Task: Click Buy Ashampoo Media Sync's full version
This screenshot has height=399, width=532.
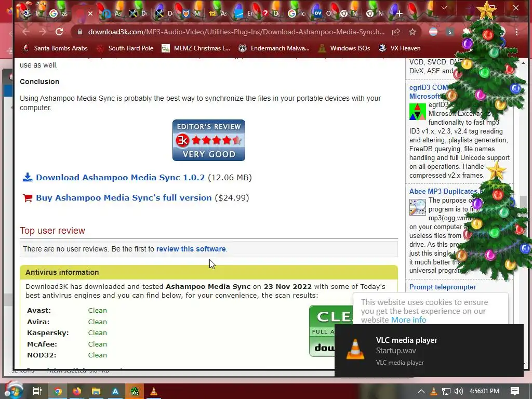Action: [x=124, y=198]
